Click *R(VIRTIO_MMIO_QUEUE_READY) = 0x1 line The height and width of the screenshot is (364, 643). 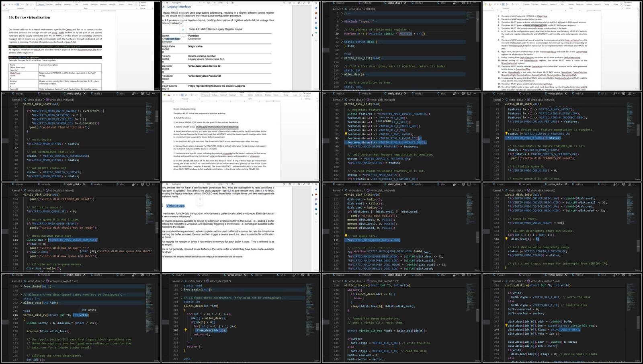pos(536,223)
